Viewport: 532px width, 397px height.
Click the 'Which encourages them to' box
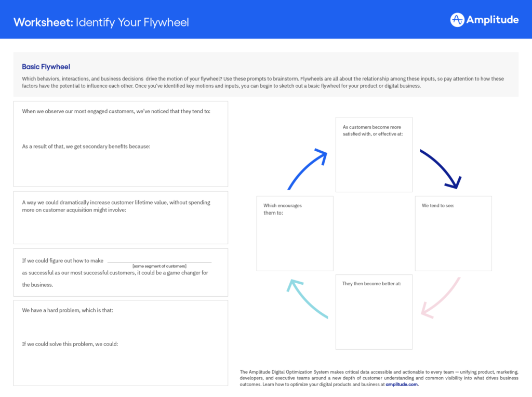pos(295,233)
